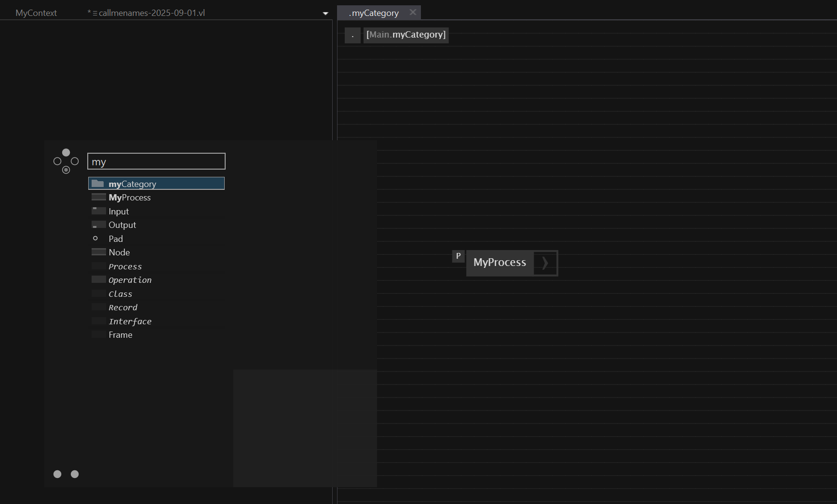Choose the Record entry in the node browser

click(x=123, y=307)
